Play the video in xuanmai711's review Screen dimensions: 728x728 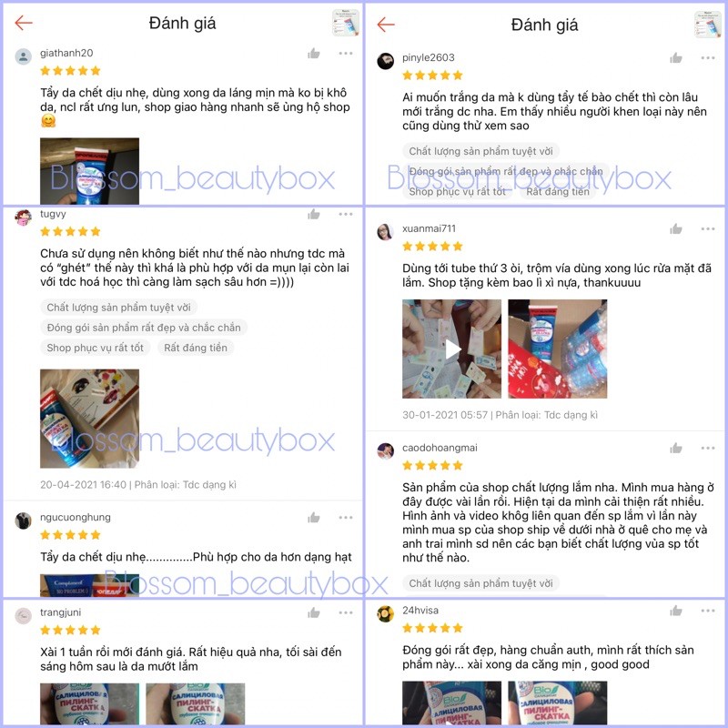pyautogui.click(x=451, y=349)
